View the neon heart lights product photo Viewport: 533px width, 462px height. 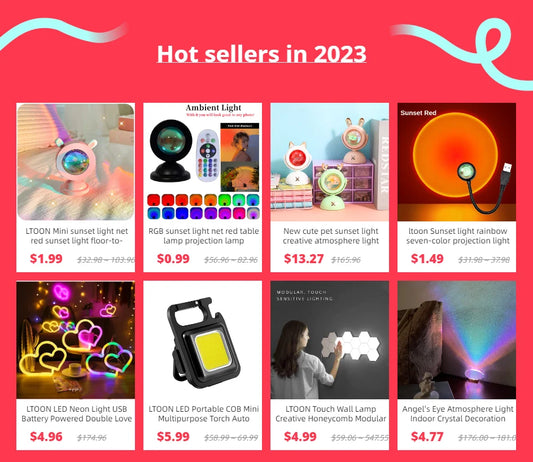[75, 340]
